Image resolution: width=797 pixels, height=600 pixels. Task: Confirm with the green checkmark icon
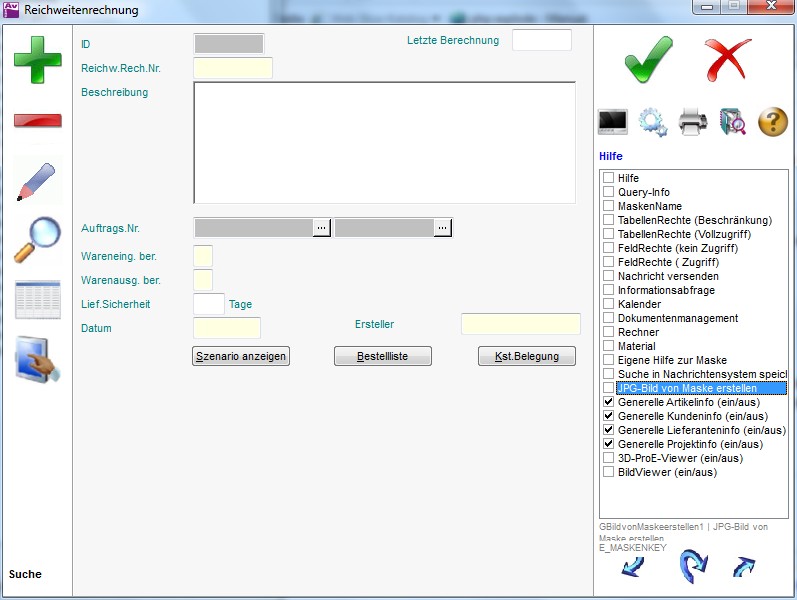(648, 59)
